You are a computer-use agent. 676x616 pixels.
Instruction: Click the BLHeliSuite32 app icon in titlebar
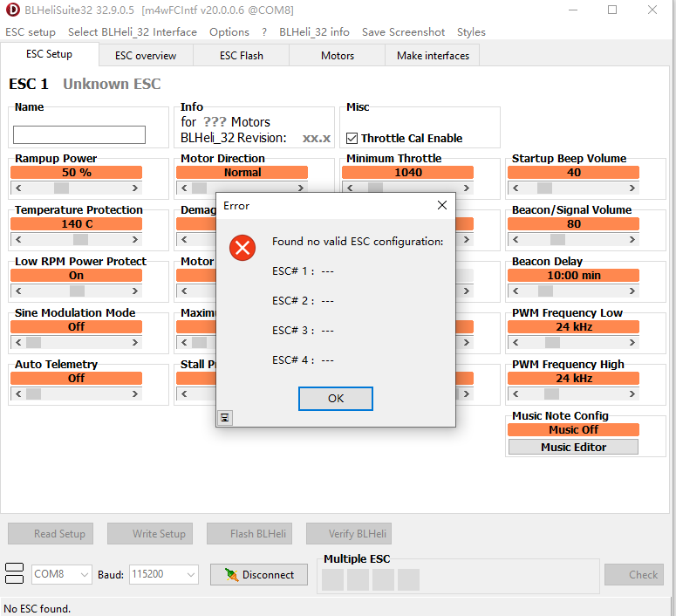12,10
